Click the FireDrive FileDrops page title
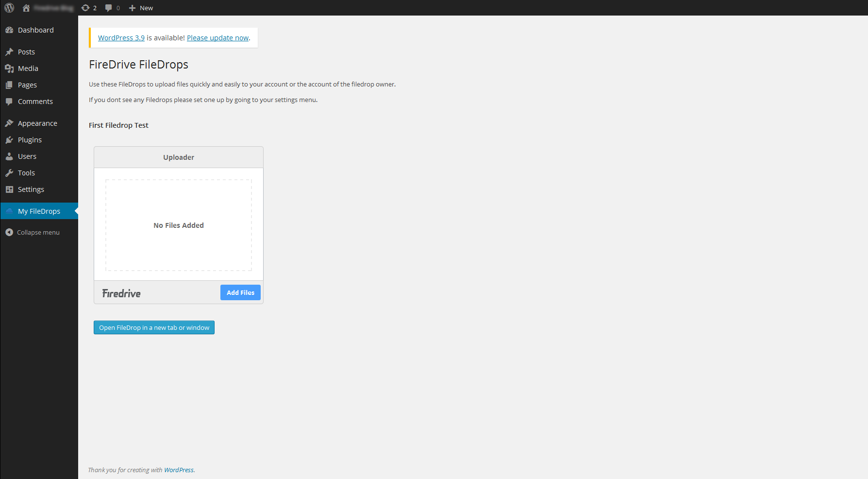 coord(138,65)
